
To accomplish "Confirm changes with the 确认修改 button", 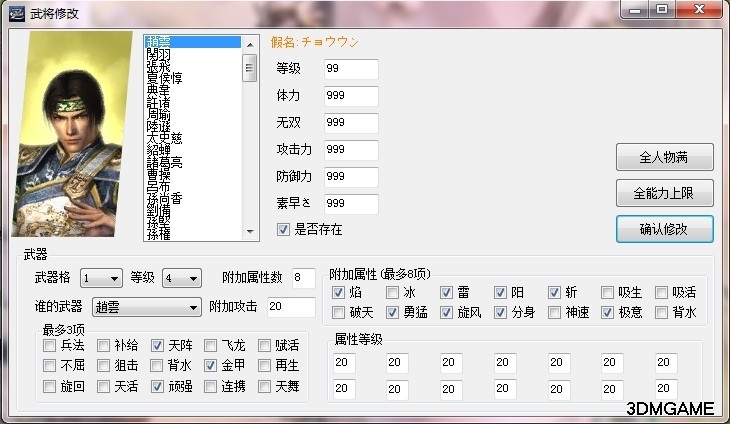I will coord(664,228).
